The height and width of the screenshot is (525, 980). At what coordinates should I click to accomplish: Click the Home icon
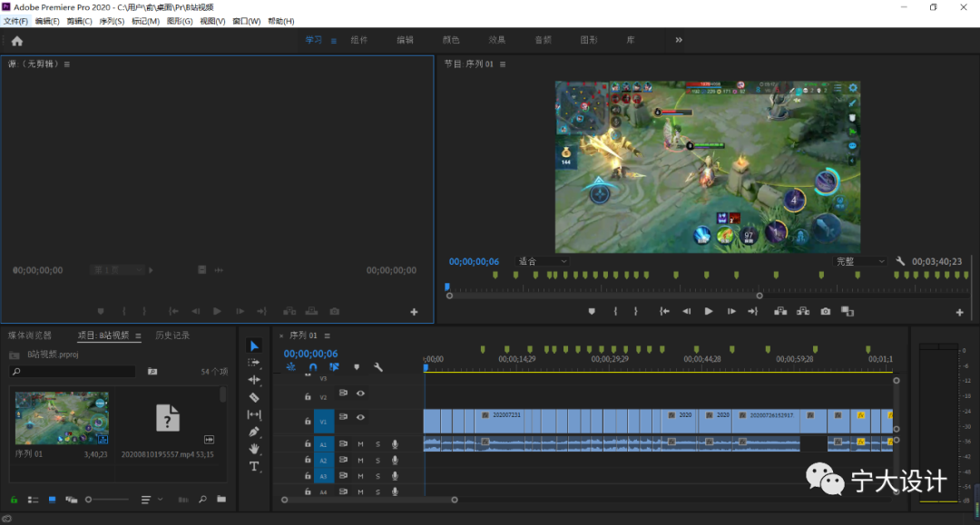(x=17, y=41)
